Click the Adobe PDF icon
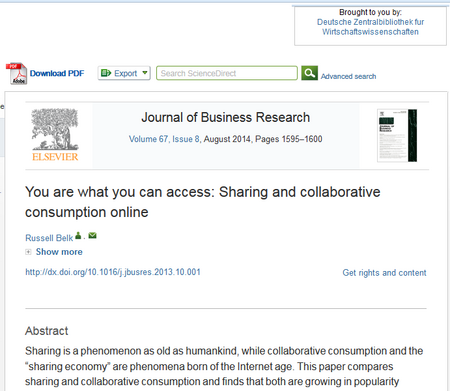The height and width of the screenshot is (391, 450). [x=17, y=73]
